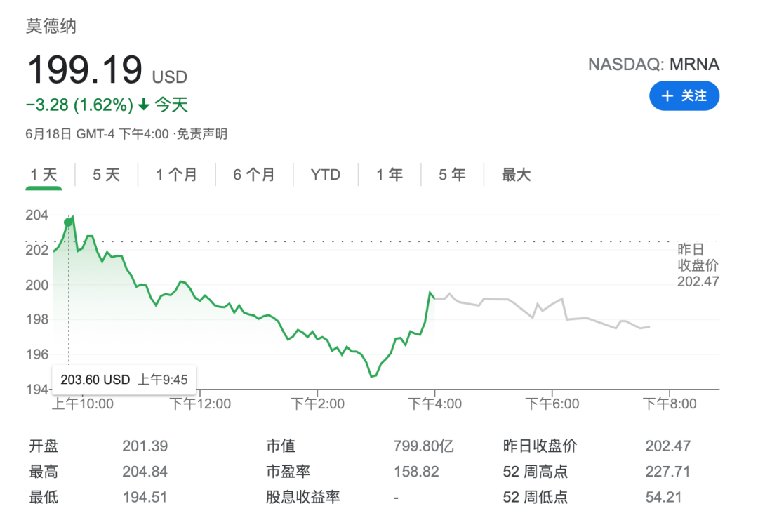Click the stock price 199.19
Image resolution: width=758 pixels, height=532 pixels.
(x=85, y=70)
